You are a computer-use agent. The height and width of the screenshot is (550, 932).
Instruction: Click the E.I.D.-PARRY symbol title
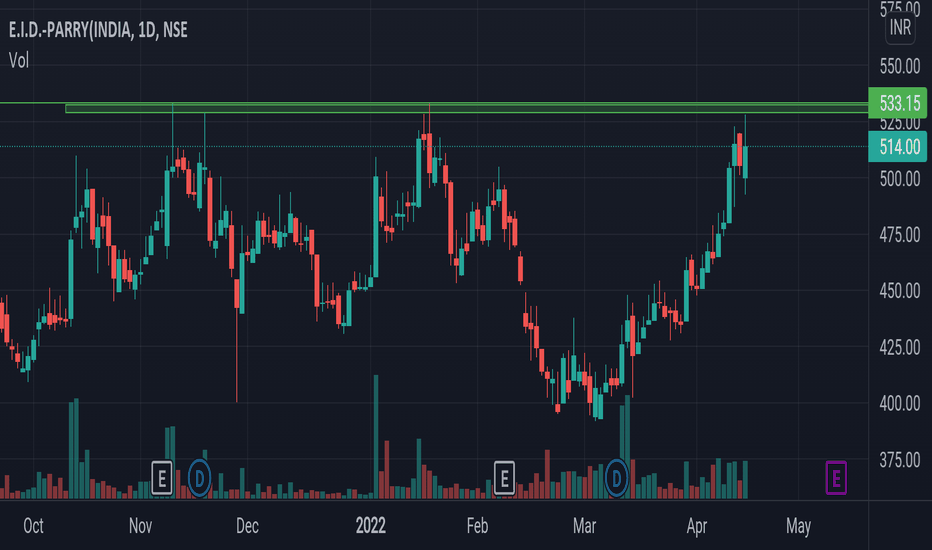[x=98, y=30]
